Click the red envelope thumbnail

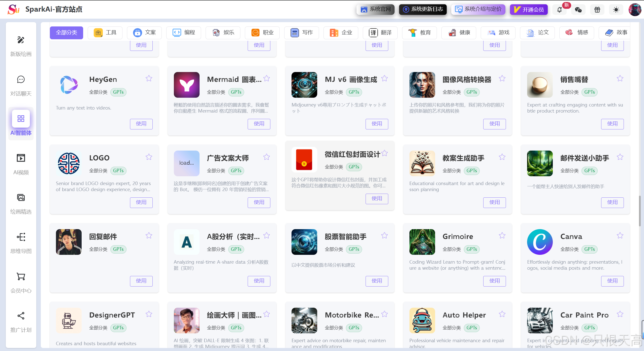coord(304,160)
